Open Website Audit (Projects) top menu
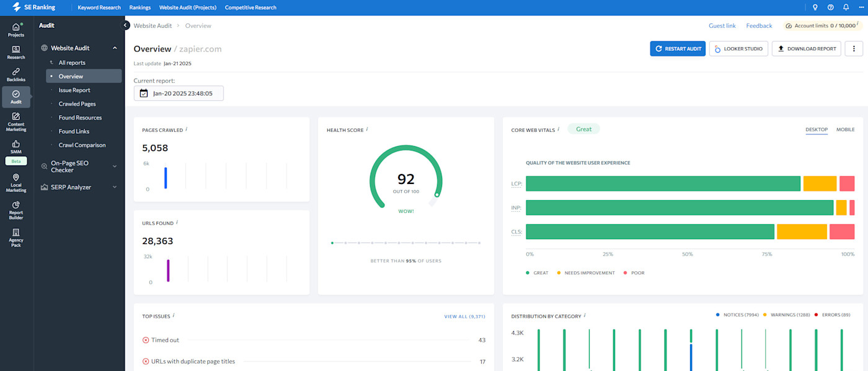The image size is (868, 371). (188, 7)
